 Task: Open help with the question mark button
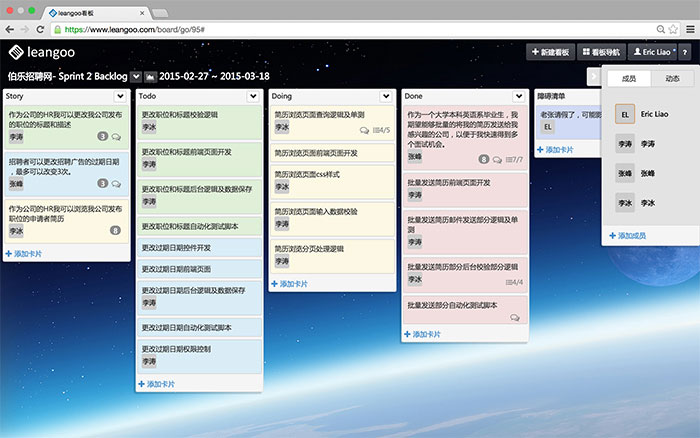click(684, 52)
